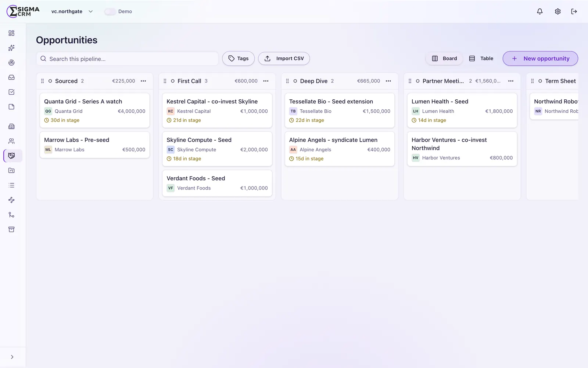
Task: Open the Deep Dive column options menu
Action: 388,81
